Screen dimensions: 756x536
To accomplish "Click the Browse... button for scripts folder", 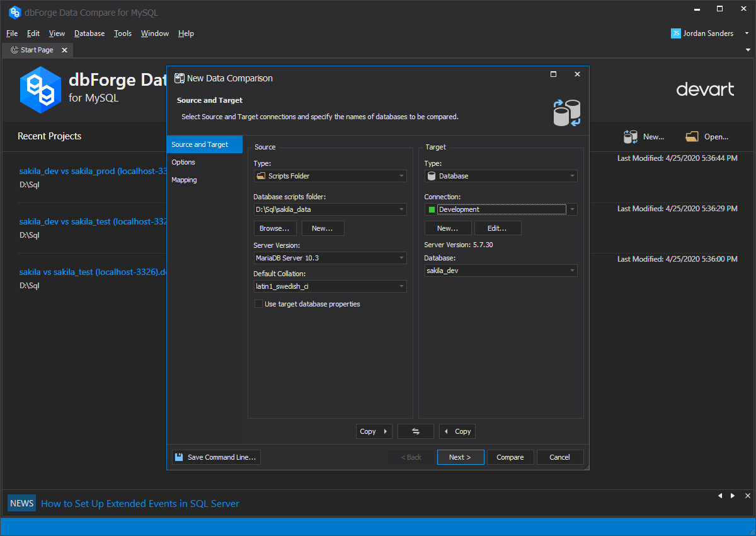I will tap(274, 228).
